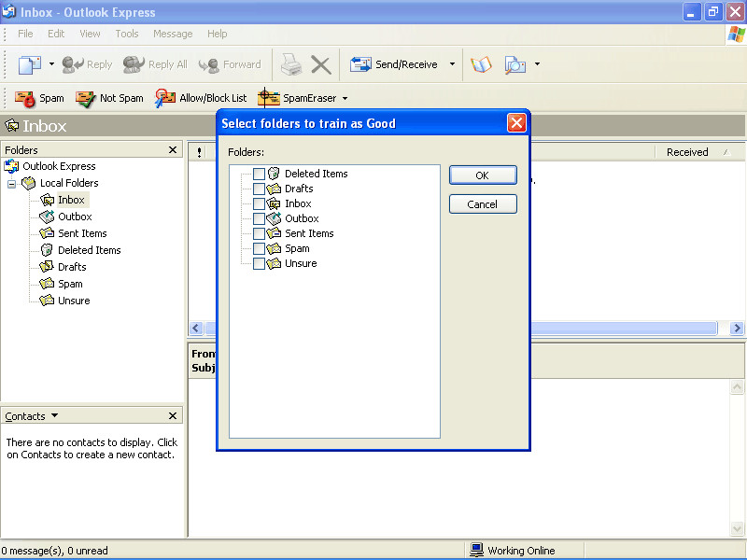Viewport: 747px width, 560px height.
Task: Open the Edit menu
Action: [56, 34]
